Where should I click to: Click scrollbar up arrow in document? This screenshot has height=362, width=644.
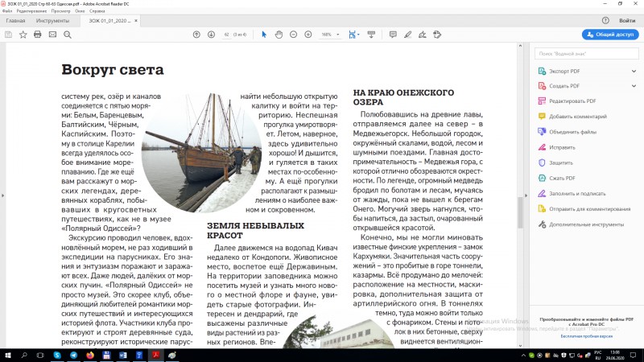coord(520,46)
